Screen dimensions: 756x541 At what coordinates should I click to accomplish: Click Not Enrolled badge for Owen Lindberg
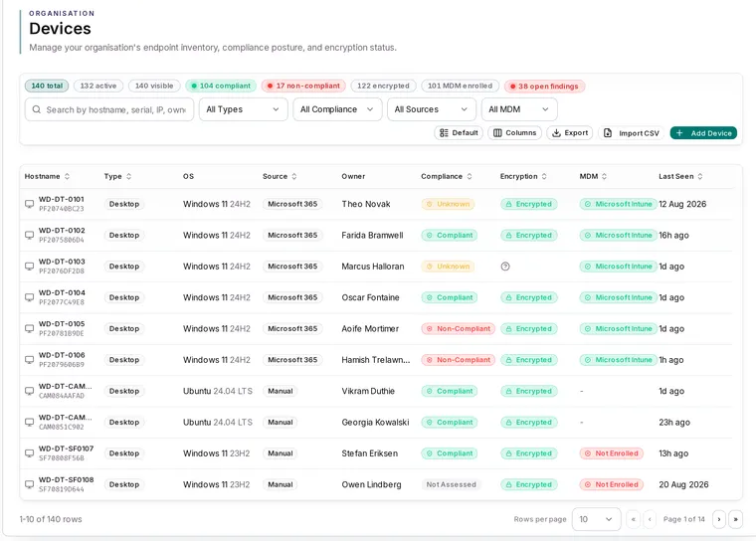pos(612,484)
